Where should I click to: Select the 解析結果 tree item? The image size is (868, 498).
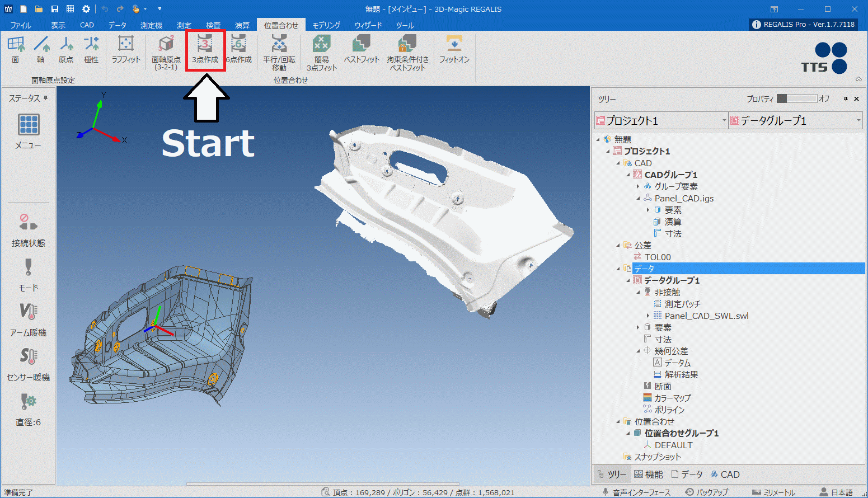[681, 374]
